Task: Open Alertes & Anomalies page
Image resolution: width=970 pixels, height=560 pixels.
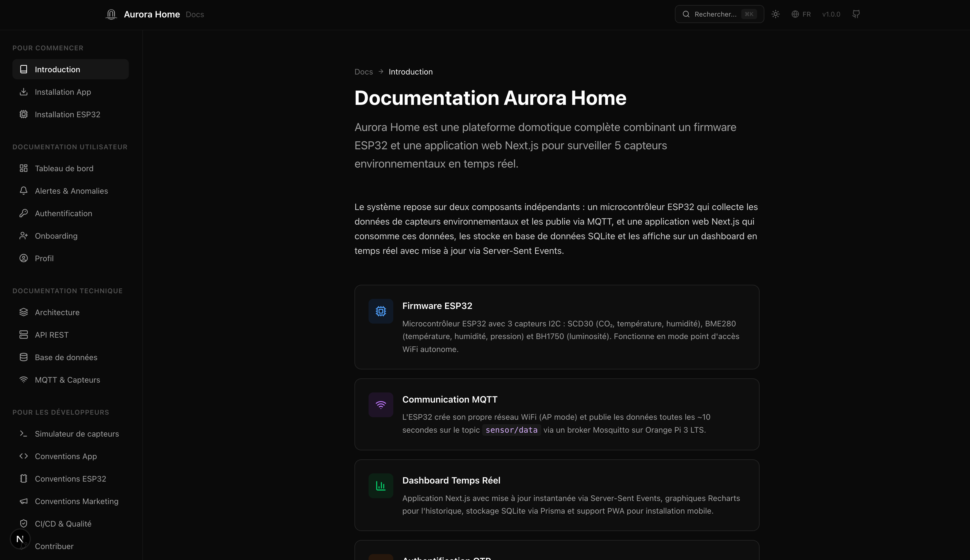Action: 70,191
